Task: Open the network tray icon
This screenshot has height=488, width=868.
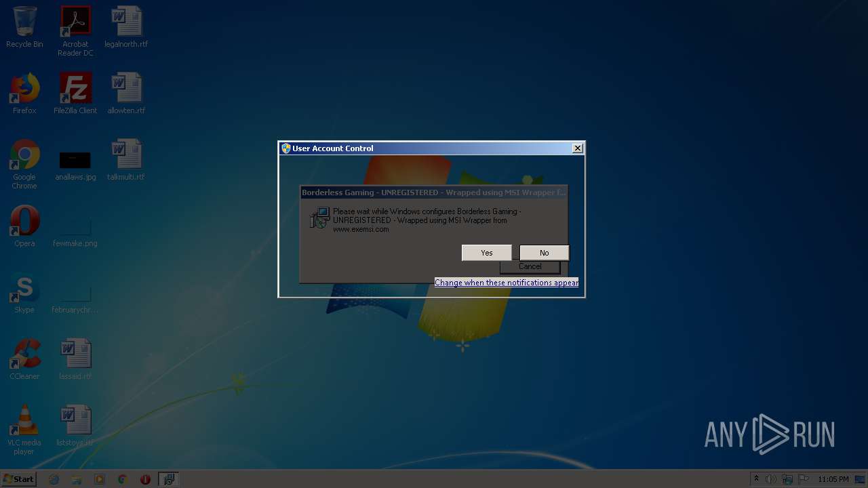Action: [787, 479]
